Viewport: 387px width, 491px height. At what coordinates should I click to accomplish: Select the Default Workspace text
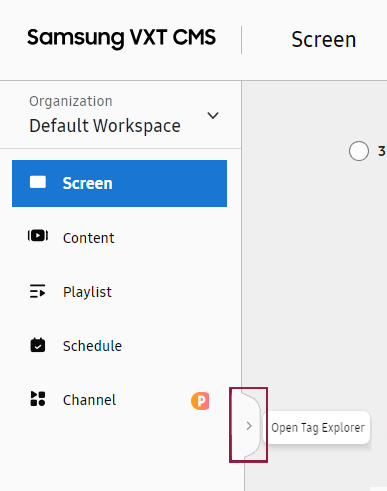point(105,126)
